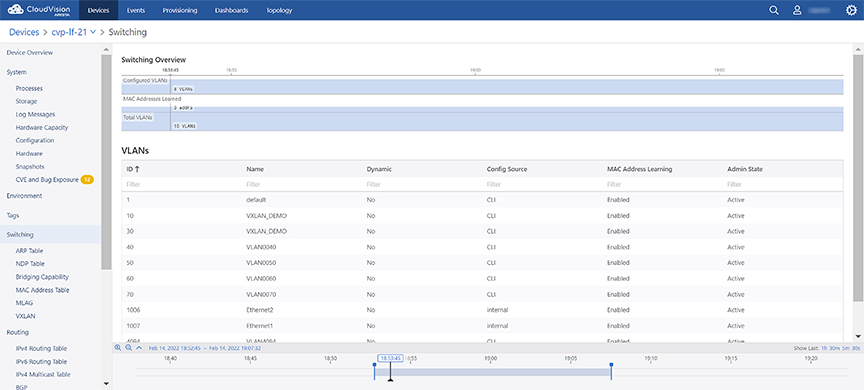This screenshot has width=864, height=390.
Task: Click the timeline end range handle
Action: coord(611,371)
